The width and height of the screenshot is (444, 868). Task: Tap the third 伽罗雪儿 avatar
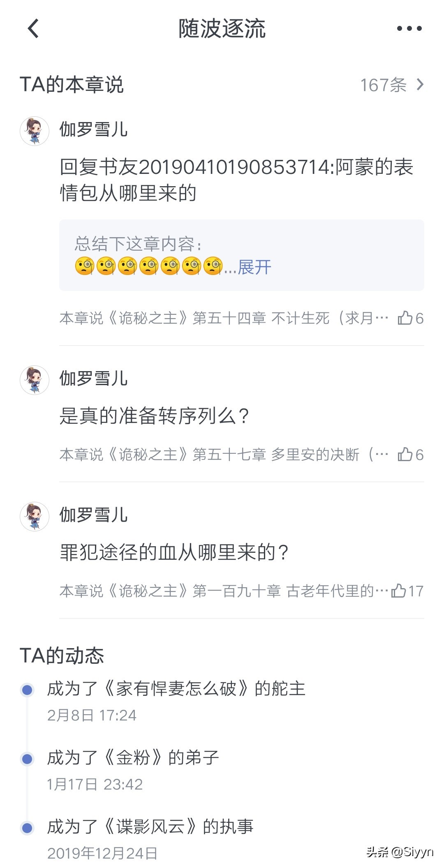pyautogui.click(x=35, y=517)
